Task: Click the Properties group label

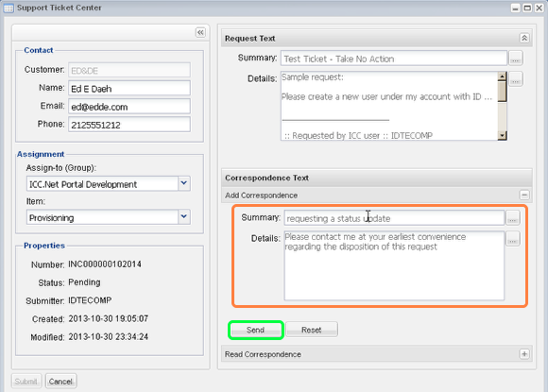Action: tap(44, 246)
